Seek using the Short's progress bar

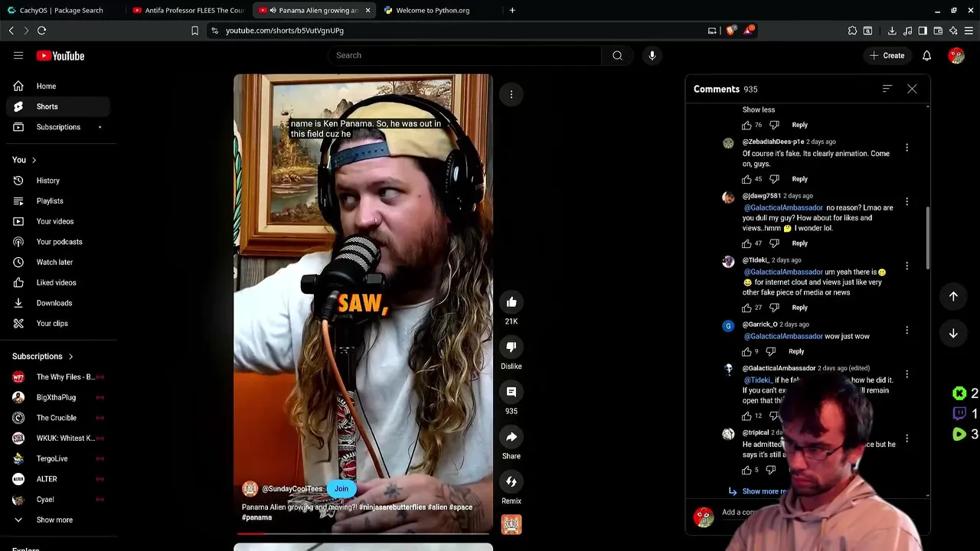364,533
